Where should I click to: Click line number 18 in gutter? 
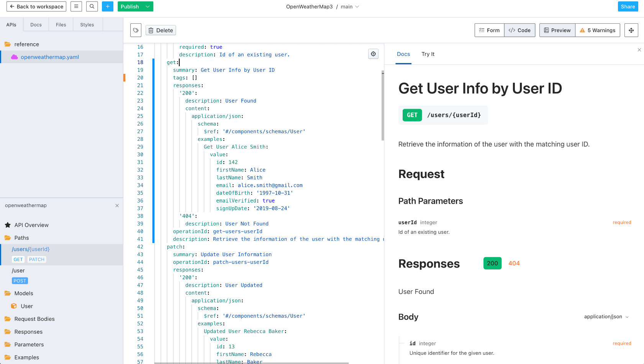(x=140, y=62)
